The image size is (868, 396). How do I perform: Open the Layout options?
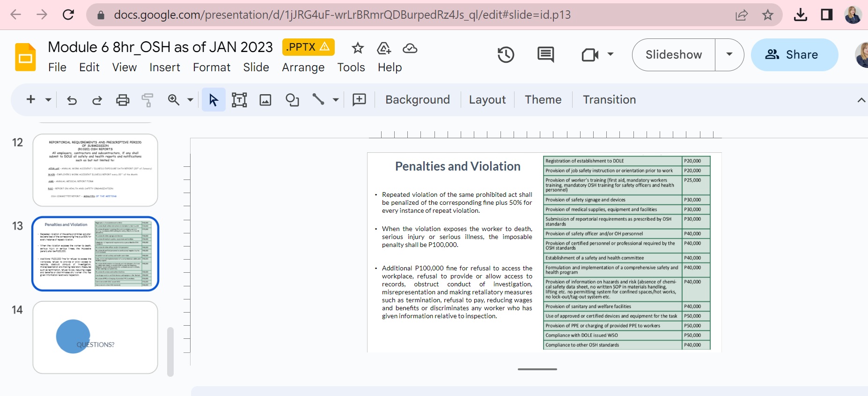click(x=487, y=100)
